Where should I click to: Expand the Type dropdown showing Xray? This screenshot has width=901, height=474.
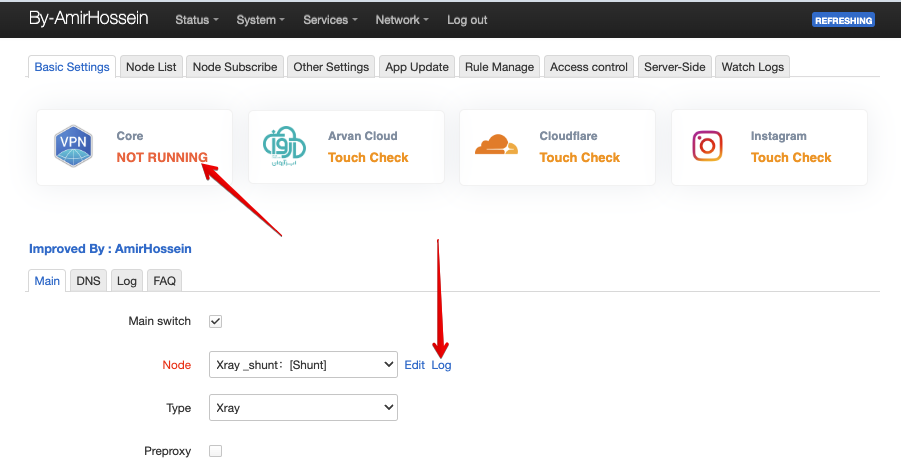[303, 408]
